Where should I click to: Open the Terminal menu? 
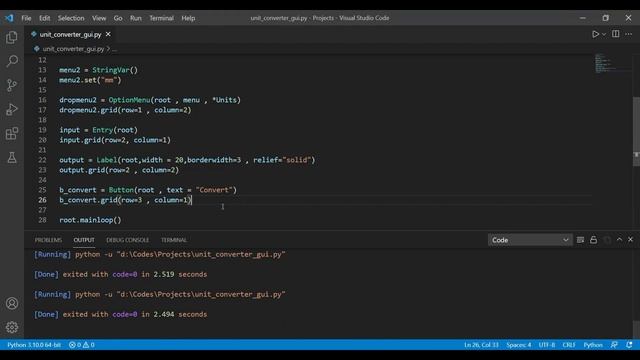(161, 18)
